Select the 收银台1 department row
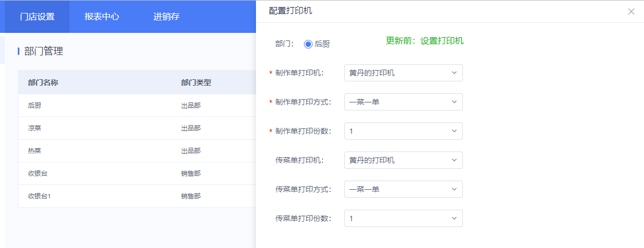 [x=137, y=196]
